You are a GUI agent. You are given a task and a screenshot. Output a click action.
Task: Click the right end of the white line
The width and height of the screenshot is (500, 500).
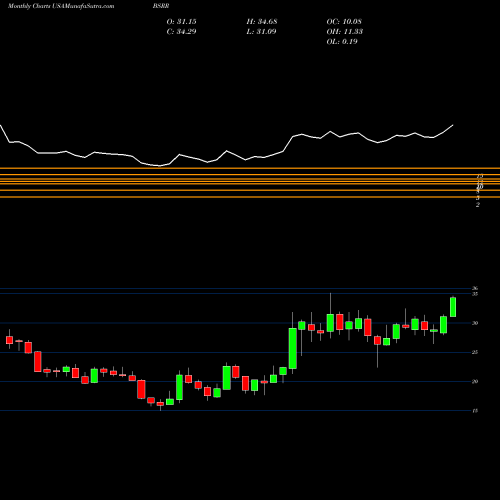[453, 125]
